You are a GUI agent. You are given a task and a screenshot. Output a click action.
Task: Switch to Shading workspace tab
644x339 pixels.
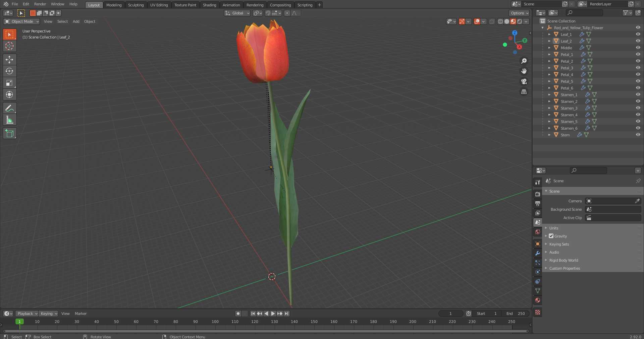click(209, 5)
